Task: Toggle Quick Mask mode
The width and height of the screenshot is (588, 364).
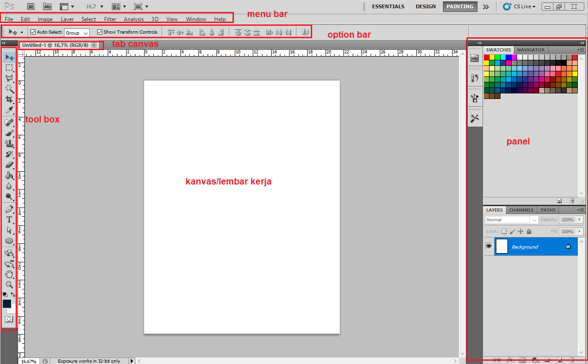Action: pyautogui.click(x=9, y=319)
